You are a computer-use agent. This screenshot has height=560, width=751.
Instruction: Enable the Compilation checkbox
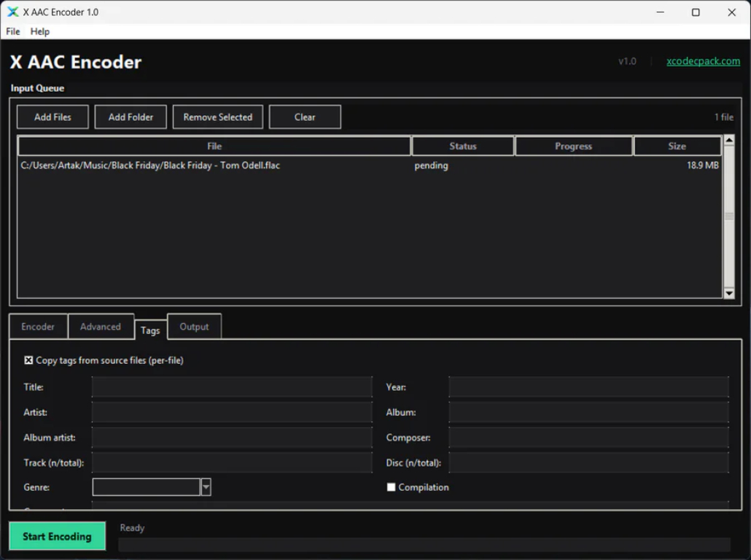point(392,487)
